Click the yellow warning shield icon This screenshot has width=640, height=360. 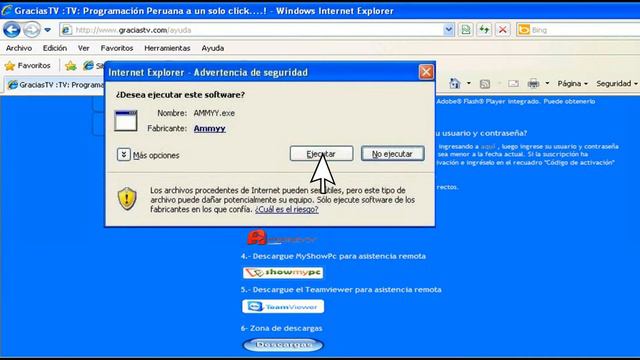pos(127,199)
